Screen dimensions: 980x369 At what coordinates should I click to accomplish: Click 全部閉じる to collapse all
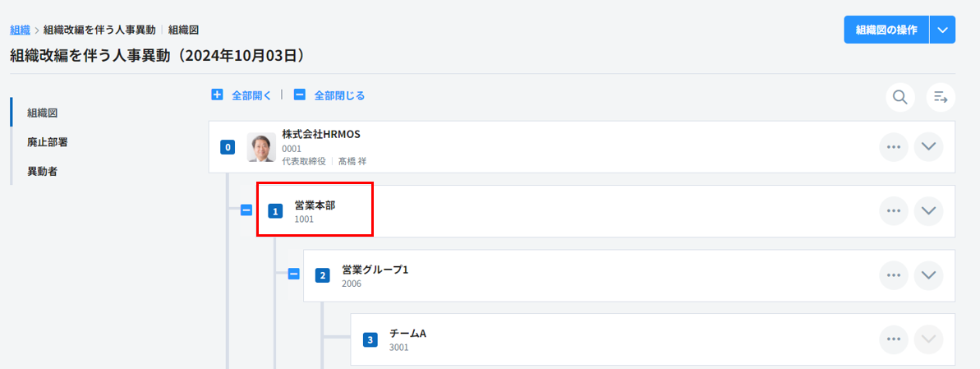point(329,95)
